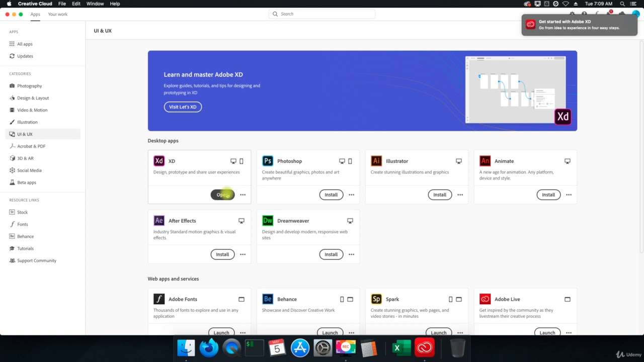The image size is (644, 362).
Task: Open the File menu
Action: 62,4
